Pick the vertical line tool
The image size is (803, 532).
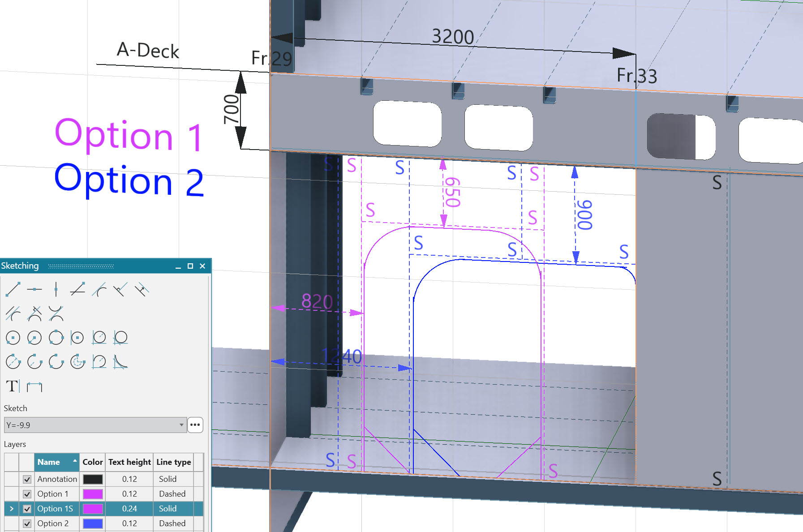pyautogui.click(x=56, y=289)
